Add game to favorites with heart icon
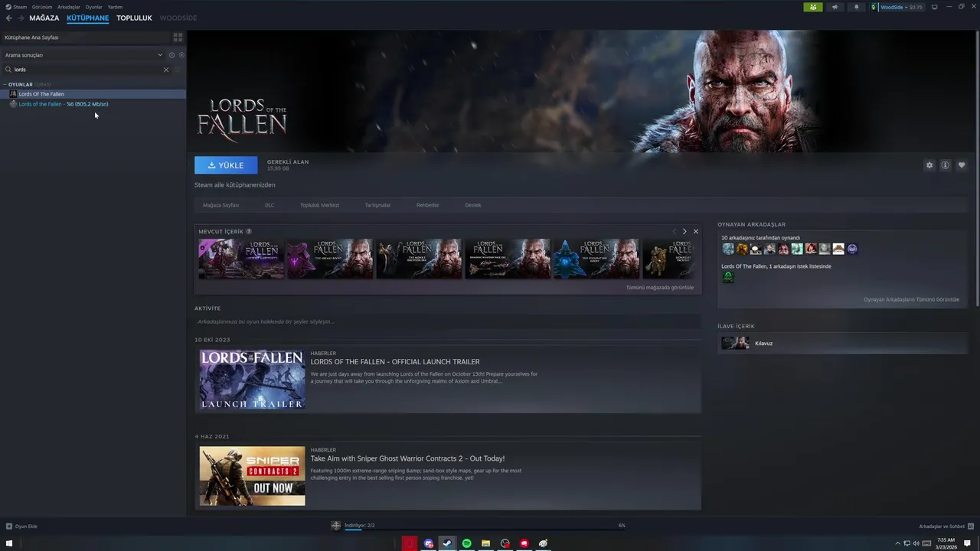The width and height of the screenshot is (980, 551). 962,165
